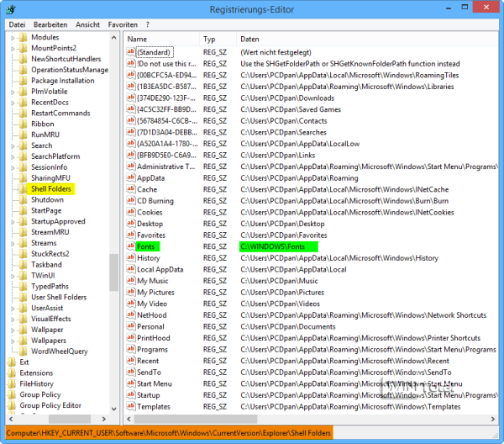Click the folder icon of Shell Folders key
The image size is (504, 444).
point(23,189)
